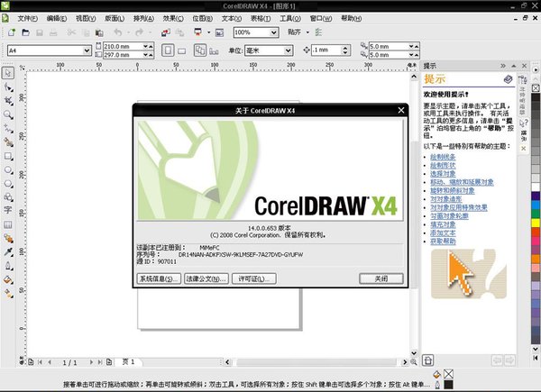Image resolution: width=541 pixels, height=392 pixels.
Task: Select the Polygon tool
Action: pyautogui.click(x=8, y=184)
